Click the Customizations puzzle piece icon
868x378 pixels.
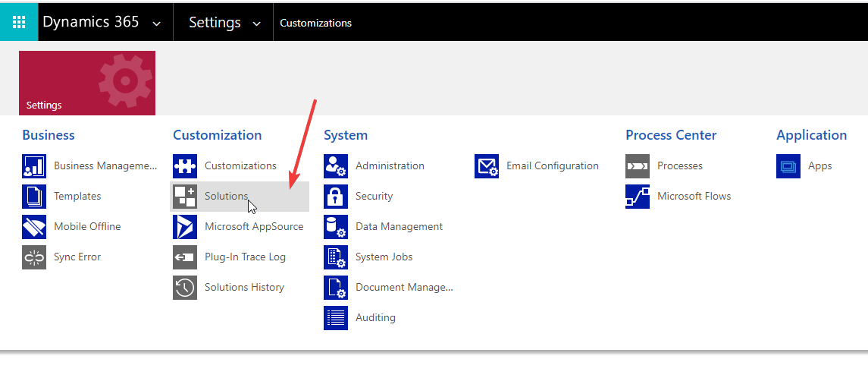[185, 166]
